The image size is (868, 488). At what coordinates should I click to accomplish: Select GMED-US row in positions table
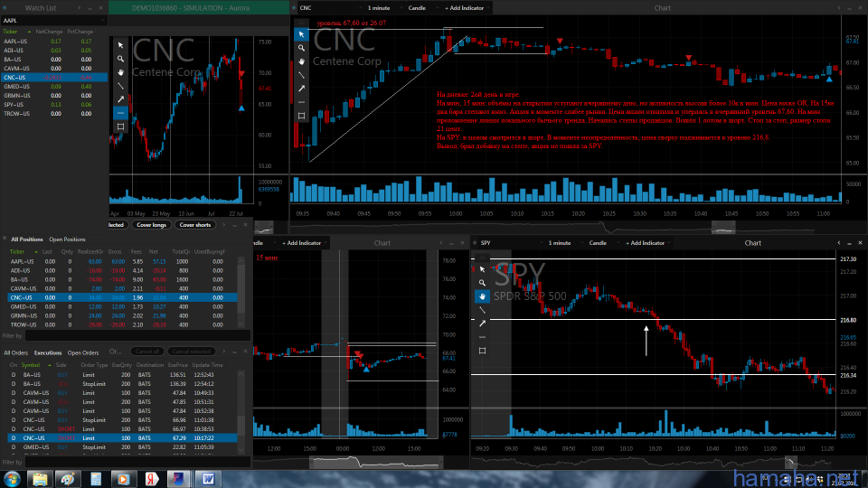122,306
